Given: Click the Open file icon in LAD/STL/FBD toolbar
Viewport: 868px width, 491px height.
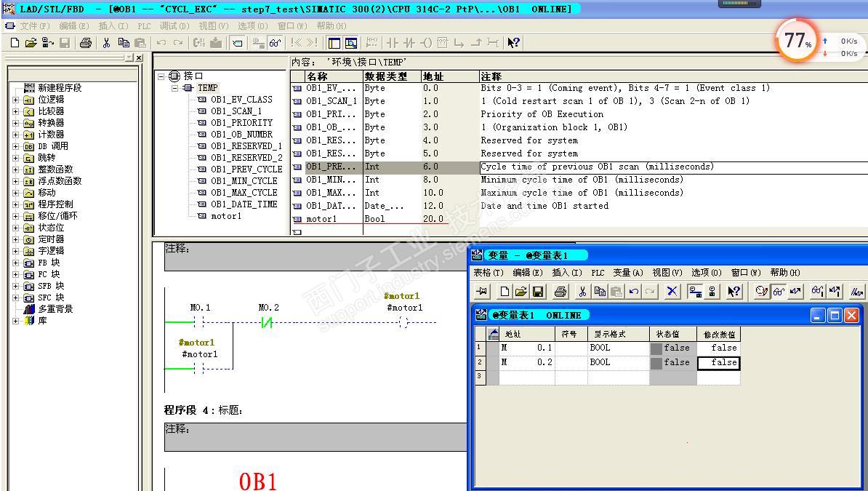Looking at the screenshot, I should [x=31, y=43].
